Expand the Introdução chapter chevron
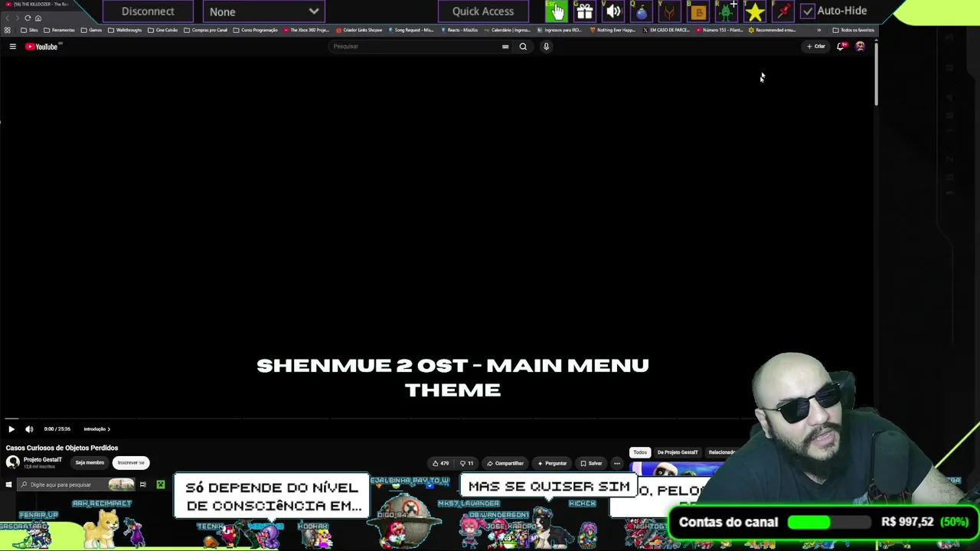This screenshot has height=551, width=980. pos(109,429)
